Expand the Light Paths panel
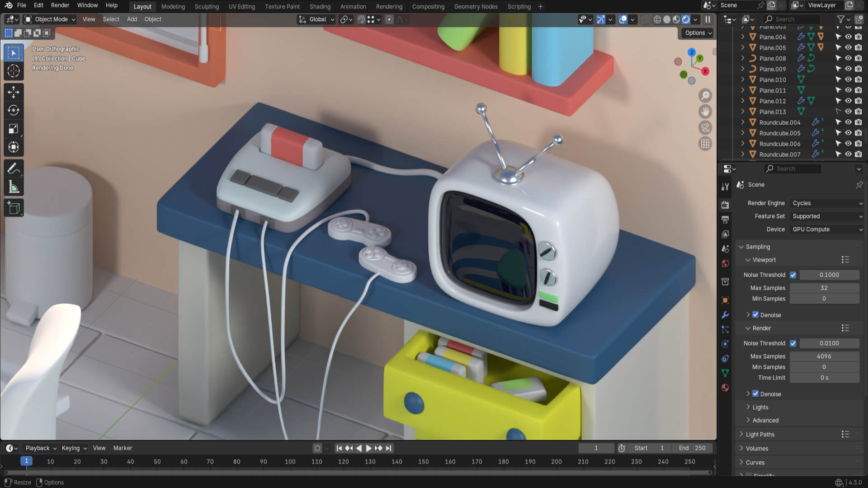The width and height of the screenshot is (868, 488). 759,434
